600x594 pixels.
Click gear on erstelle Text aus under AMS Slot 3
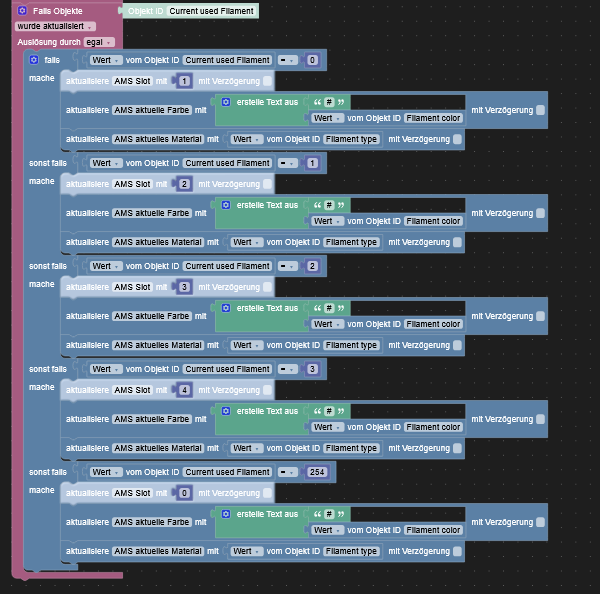tap(226, 308)
